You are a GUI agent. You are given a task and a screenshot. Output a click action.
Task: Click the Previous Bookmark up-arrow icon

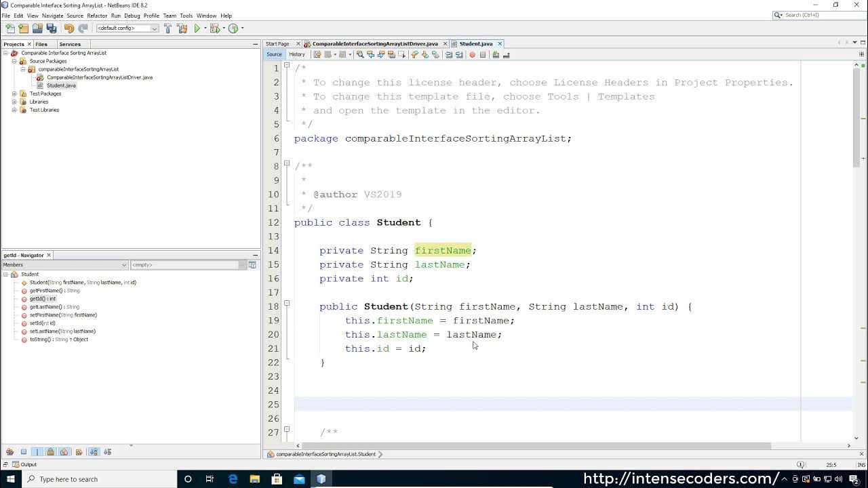tap(414, 55)
